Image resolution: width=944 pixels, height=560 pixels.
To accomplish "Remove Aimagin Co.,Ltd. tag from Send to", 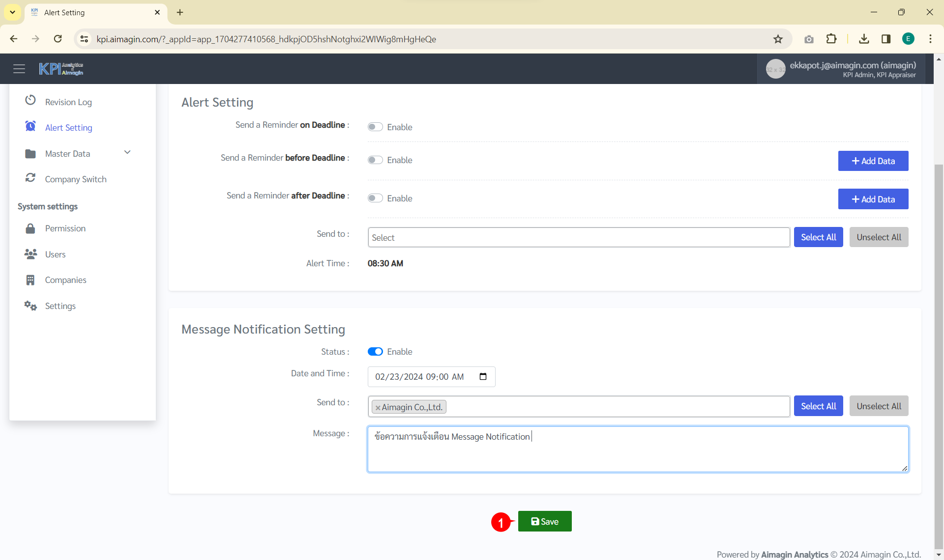I will 378,408.
